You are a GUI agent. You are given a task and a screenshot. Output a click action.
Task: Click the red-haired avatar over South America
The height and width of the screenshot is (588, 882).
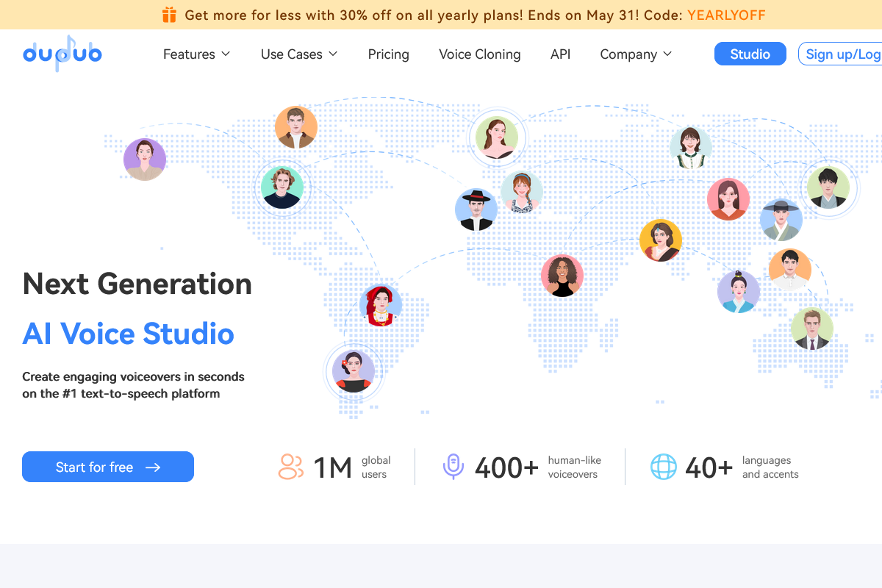pos(381,304)
